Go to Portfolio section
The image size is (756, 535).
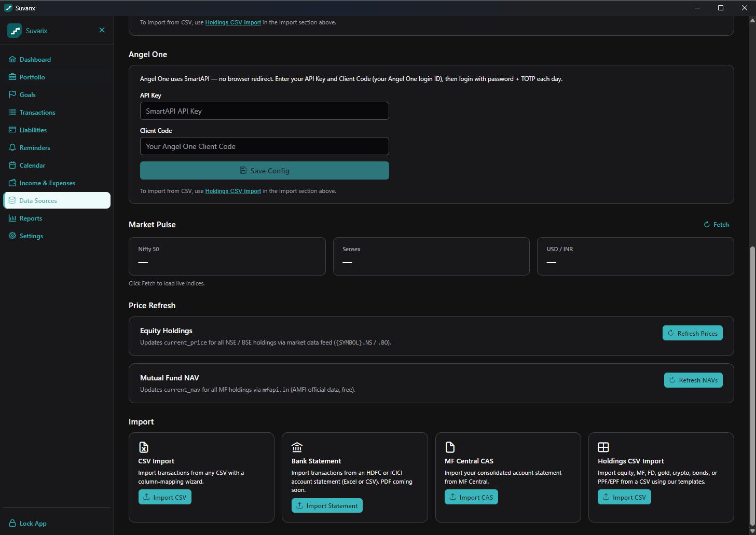[x=57, y=77]
